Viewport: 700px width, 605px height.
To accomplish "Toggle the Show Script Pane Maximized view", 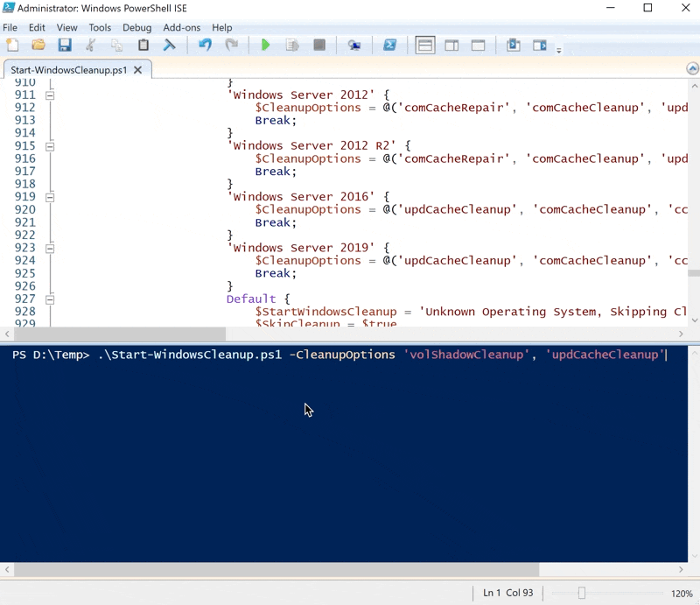I will [477, 45].
